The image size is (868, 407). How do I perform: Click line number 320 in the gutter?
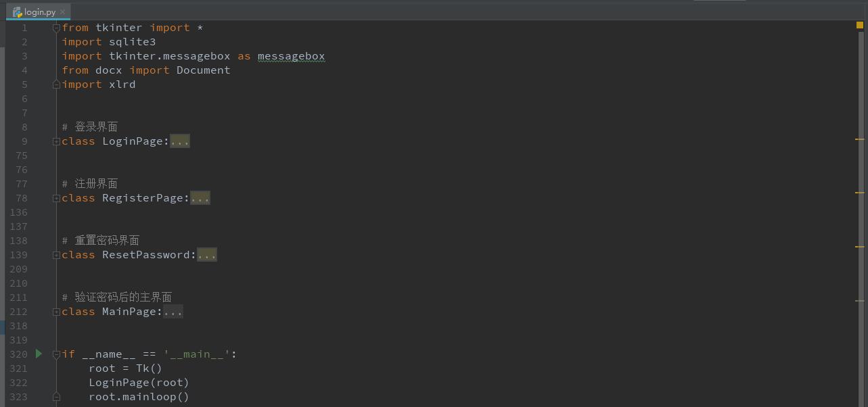coord(18,354)
